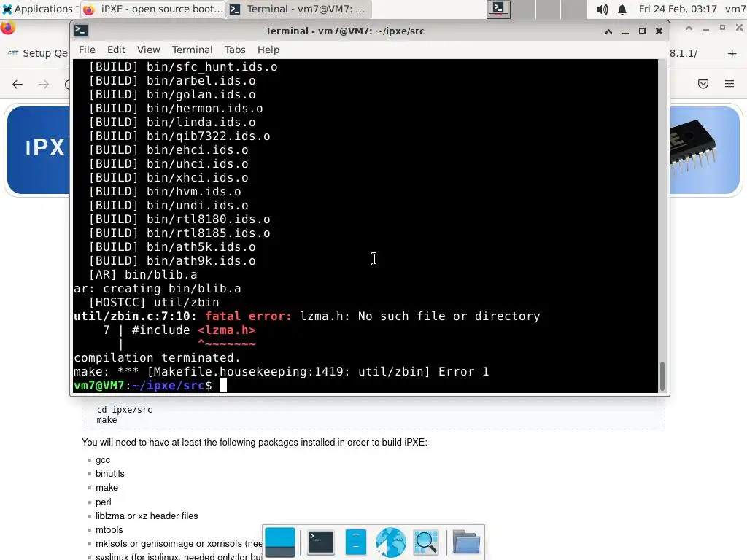
Task: Select Terminal vm7@VM7 taskbar entry
Action: [x=298, y=9]
